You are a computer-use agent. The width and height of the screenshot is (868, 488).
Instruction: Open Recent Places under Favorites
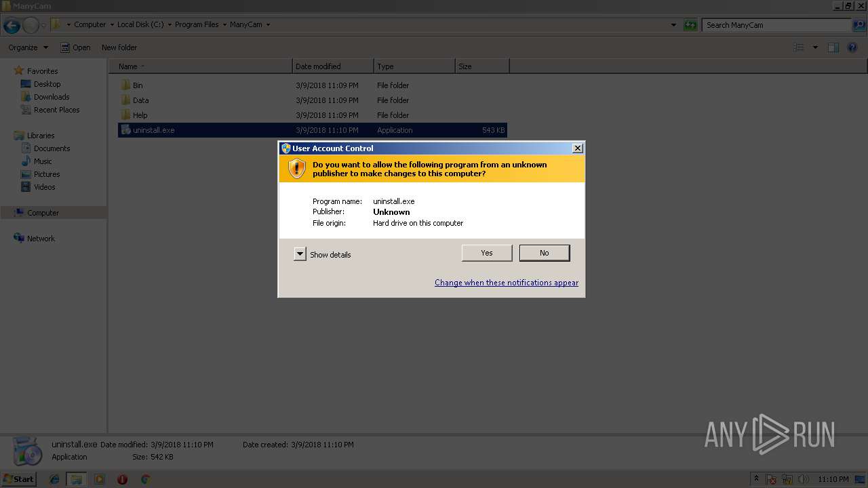56,110
